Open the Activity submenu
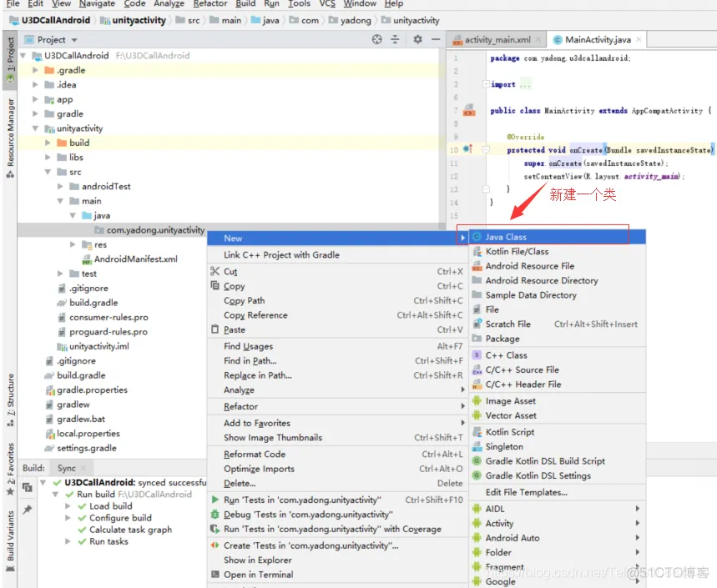717x588 pixels. point(558,523)
